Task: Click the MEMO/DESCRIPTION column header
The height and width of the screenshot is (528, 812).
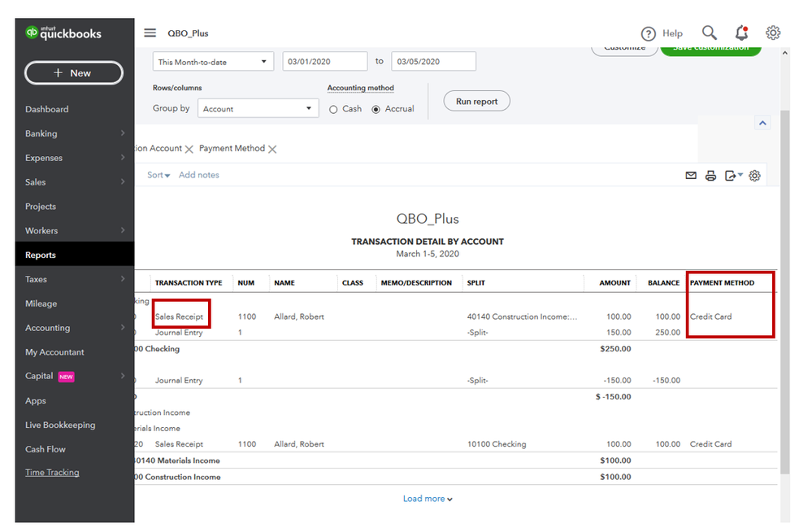Action: click(416, 283)
